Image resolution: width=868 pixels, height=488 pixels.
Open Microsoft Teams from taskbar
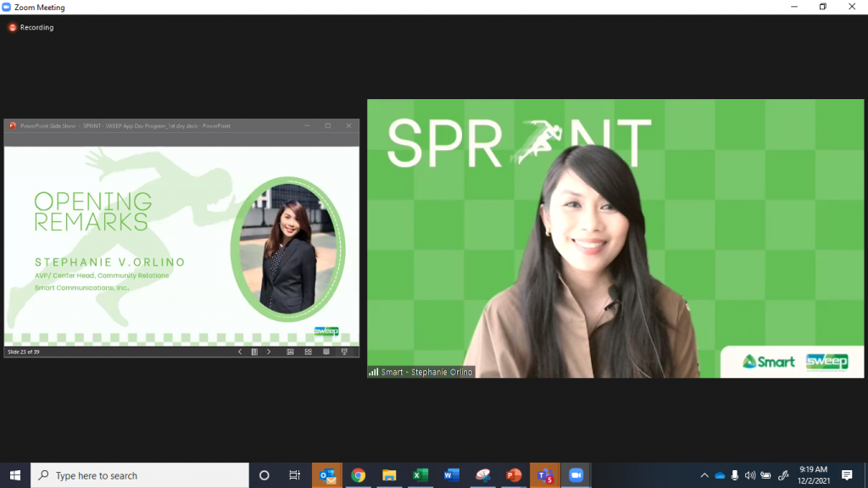[x=544, y=475]
